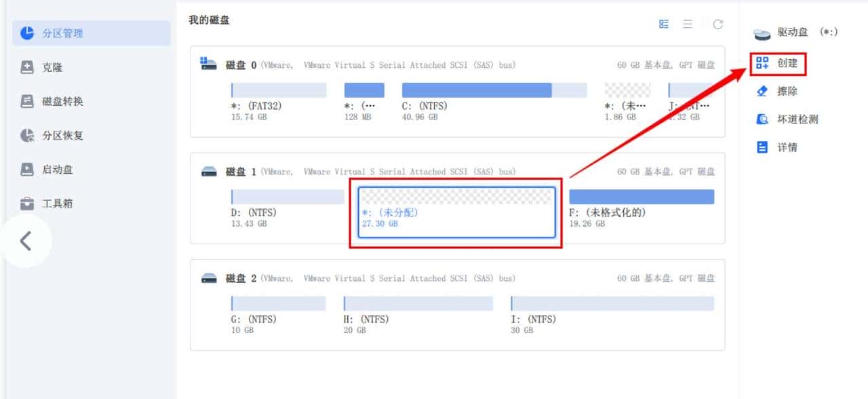Image resolution: width=868 pixels, height=399 pixels.
Task: Select the J: partition on 磁盘 0
Action: click(691, 90)
